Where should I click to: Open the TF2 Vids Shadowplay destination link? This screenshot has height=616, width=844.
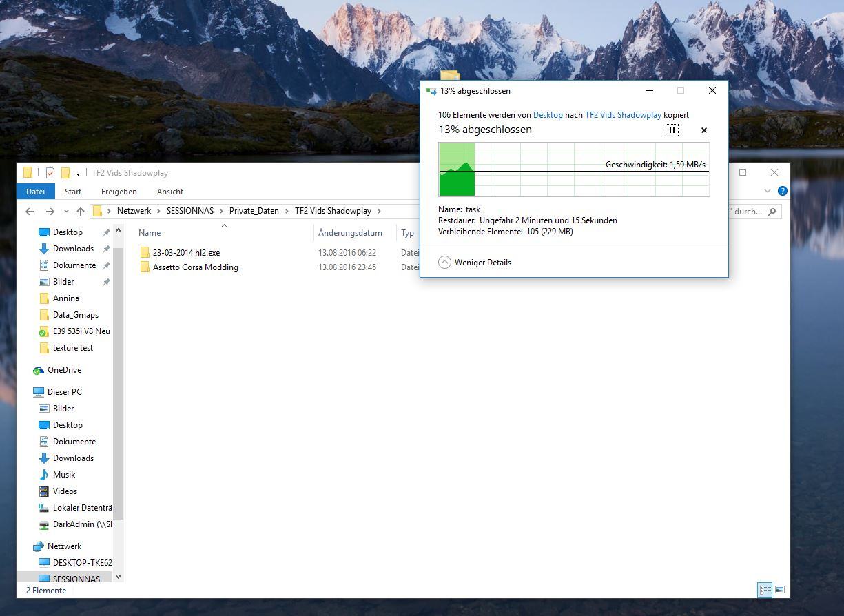pyautogui.click(x=623, y=115)
